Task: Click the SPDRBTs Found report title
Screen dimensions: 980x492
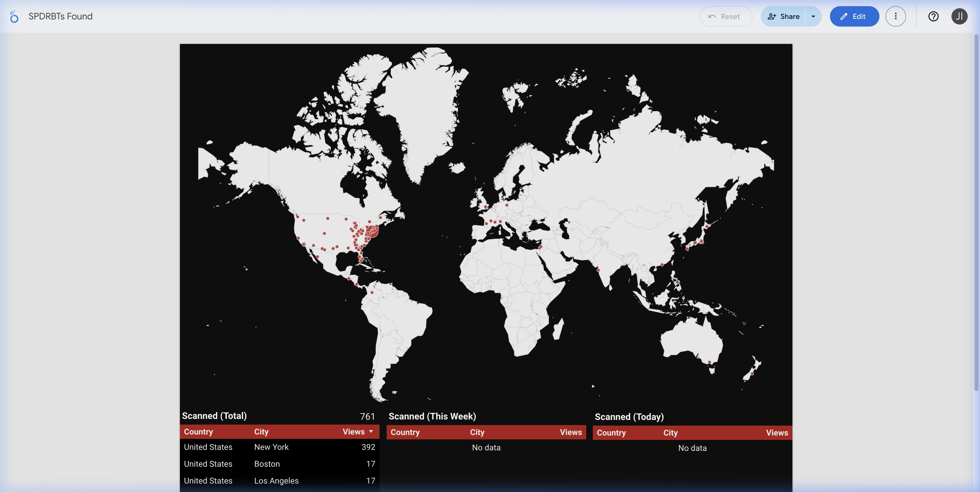Action: pyautogui.click(x=60, y=16)
